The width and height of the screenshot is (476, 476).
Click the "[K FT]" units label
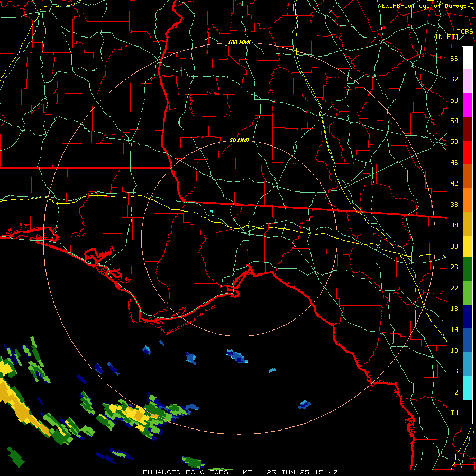[x=447, y=36]
